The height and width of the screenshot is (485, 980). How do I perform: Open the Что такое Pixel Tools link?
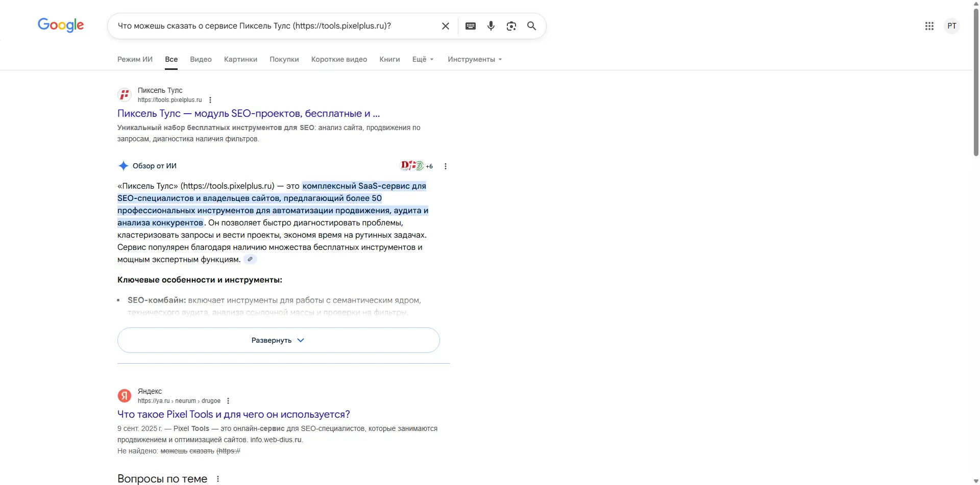(x=233, y=414)
